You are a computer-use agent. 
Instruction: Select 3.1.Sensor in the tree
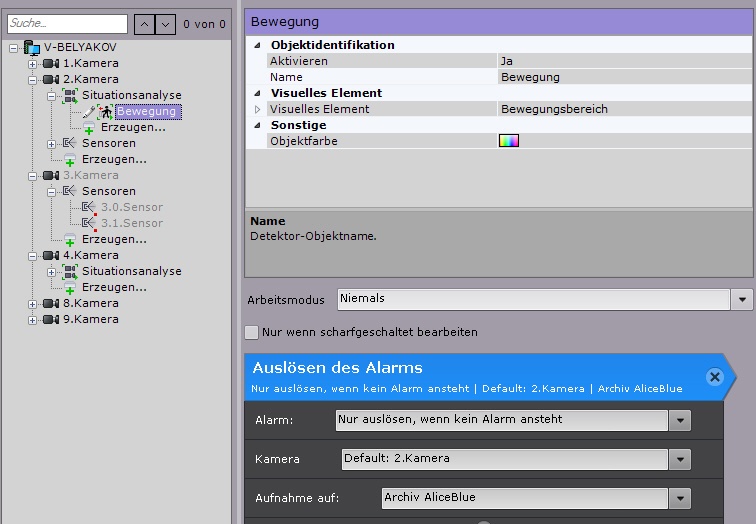[x=132, y=223]
